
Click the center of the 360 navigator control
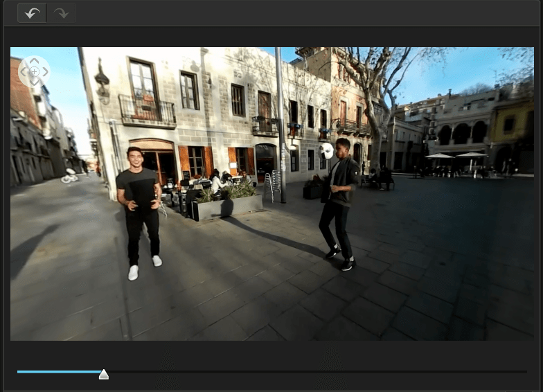[x=34, y=72]
